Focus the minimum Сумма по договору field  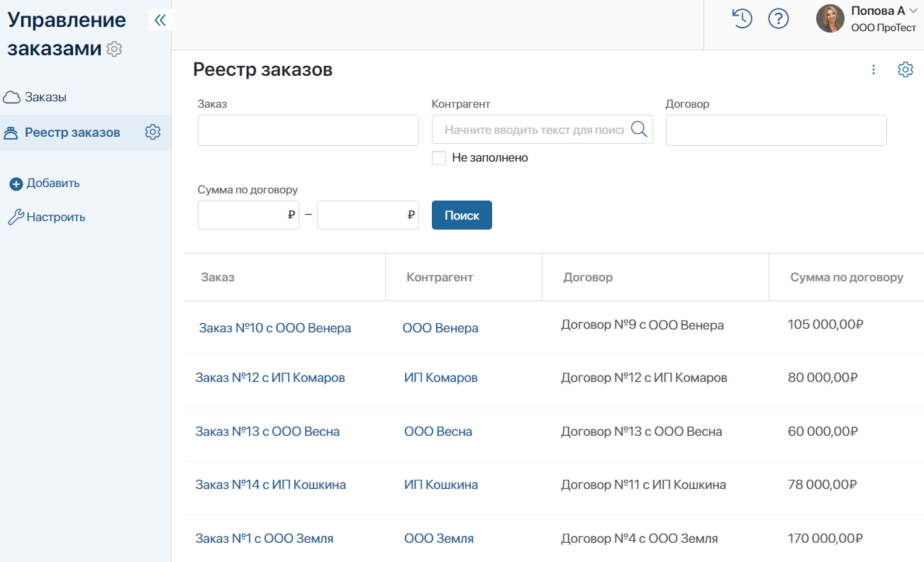248,215
